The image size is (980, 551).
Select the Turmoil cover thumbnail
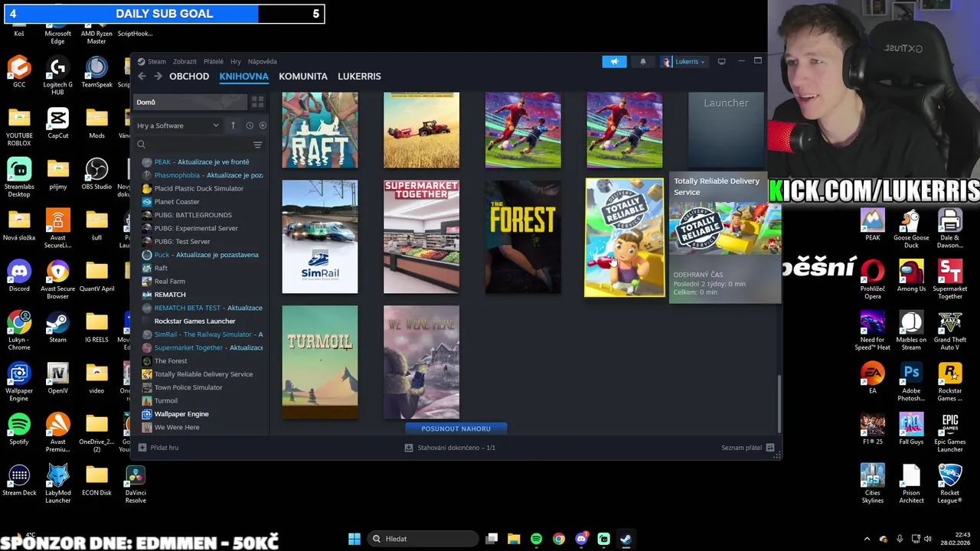point(320,362)
